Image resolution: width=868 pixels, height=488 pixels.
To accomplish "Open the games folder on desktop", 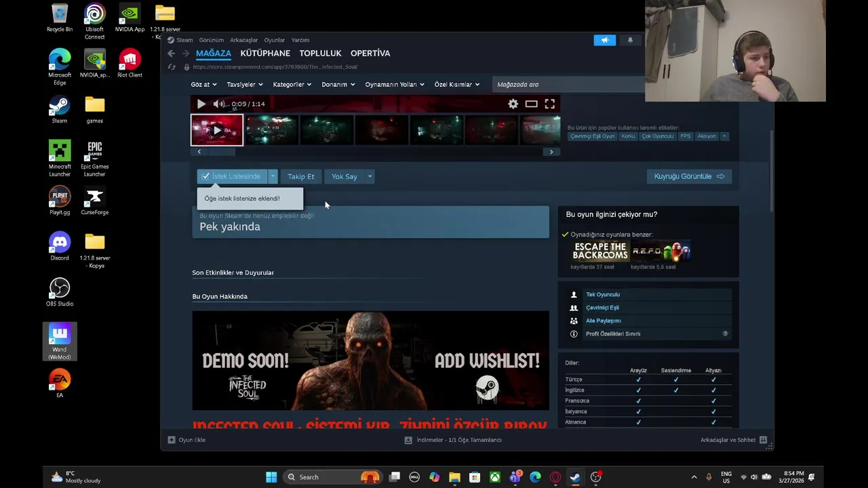I will [x=95, y=110].
